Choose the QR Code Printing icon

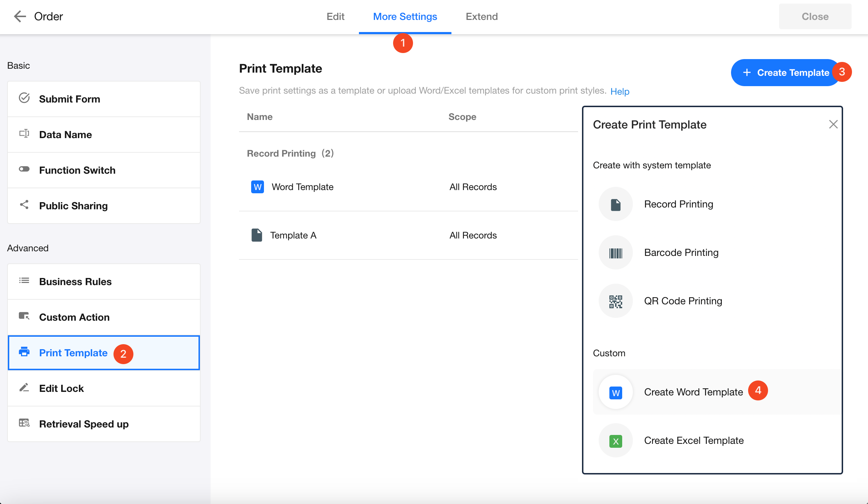coord(615,301)
